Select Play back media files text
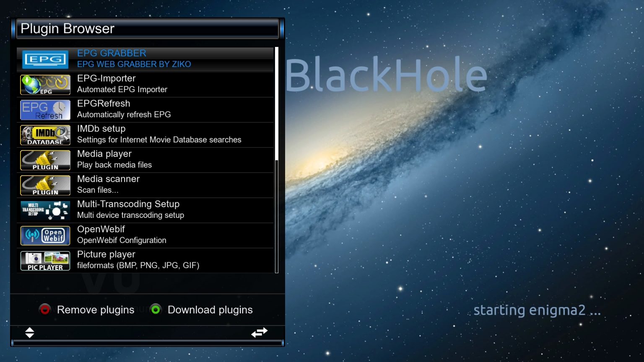Screen dimensions: 644x362 click(x=114, y=165)
